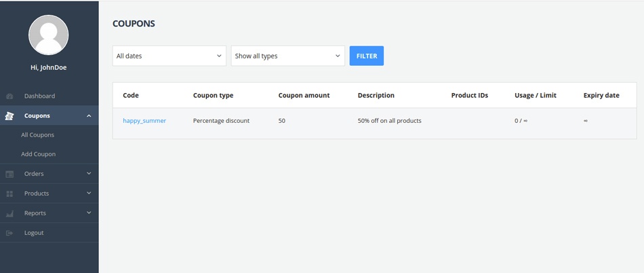The height and width of the screenshot is (273, 644).
Task: Expand the Reports submenu chevron
Action: [x=89, y=213]
